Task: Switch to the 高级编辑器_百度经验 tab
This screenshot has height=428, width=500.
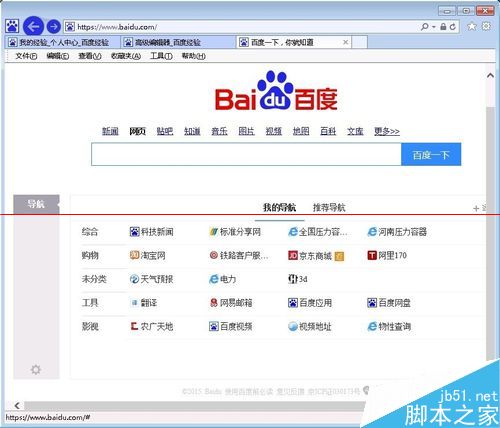Action: point(178,42)
